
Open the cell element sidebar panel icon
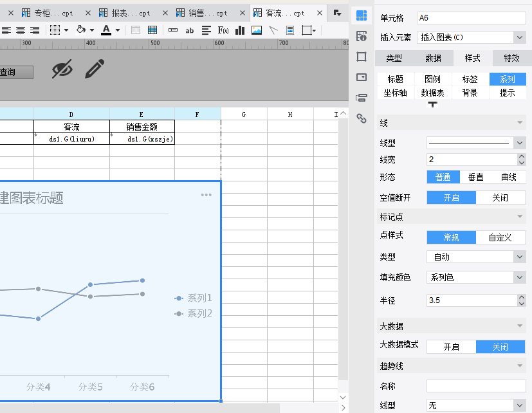[x=362, y=15]
